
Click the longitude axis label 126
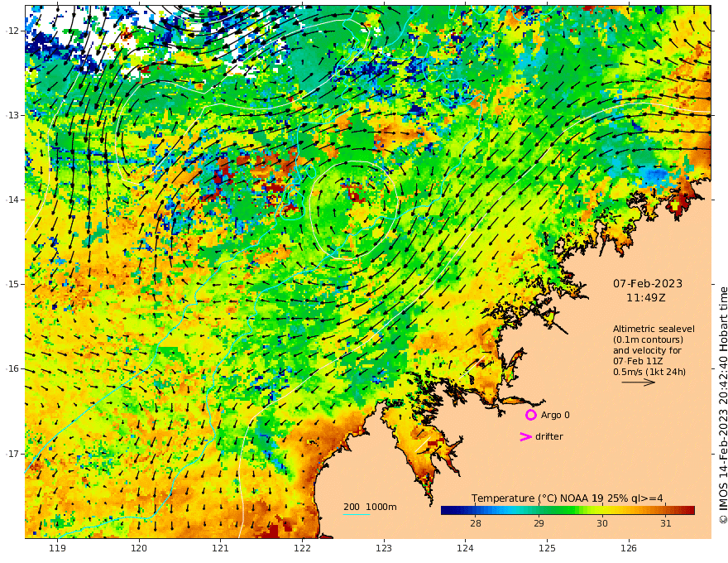point(629,549)
